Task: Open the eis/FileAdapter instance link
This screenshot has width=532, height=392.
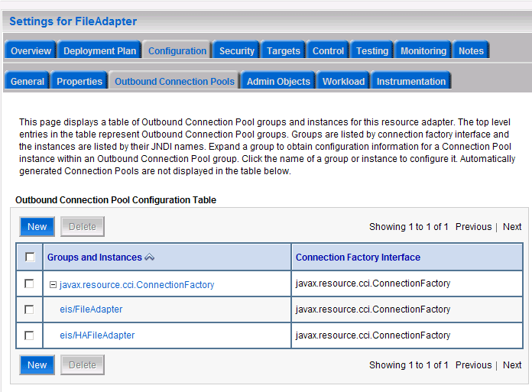Action: 91,309
